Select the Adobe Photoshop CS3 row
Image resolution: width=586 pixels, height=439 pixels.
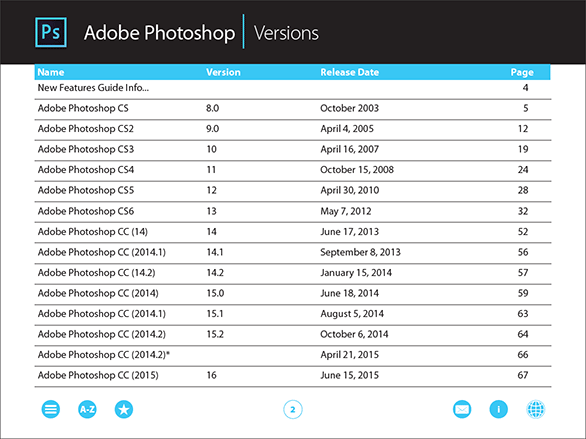click(293, 150)
